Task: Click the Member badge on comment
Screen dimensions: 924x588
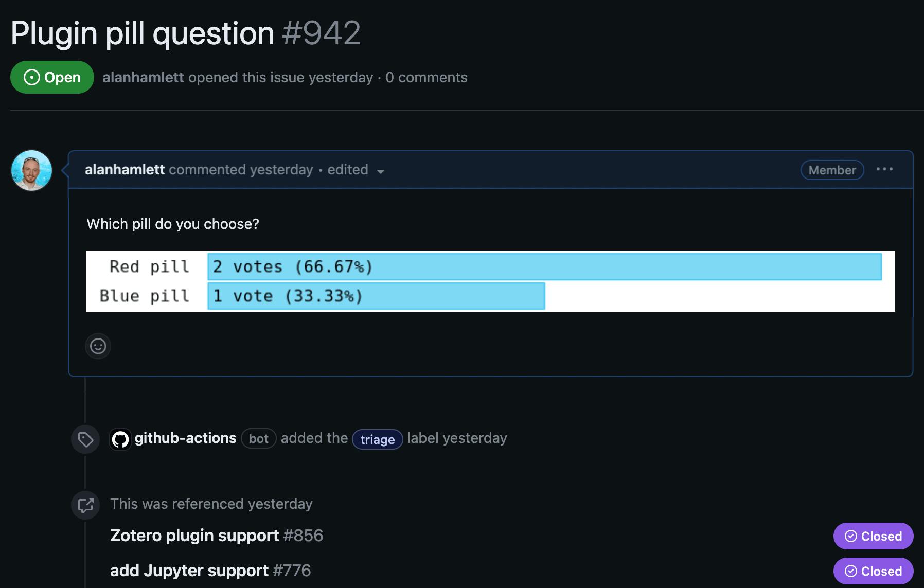Action: 832,170
